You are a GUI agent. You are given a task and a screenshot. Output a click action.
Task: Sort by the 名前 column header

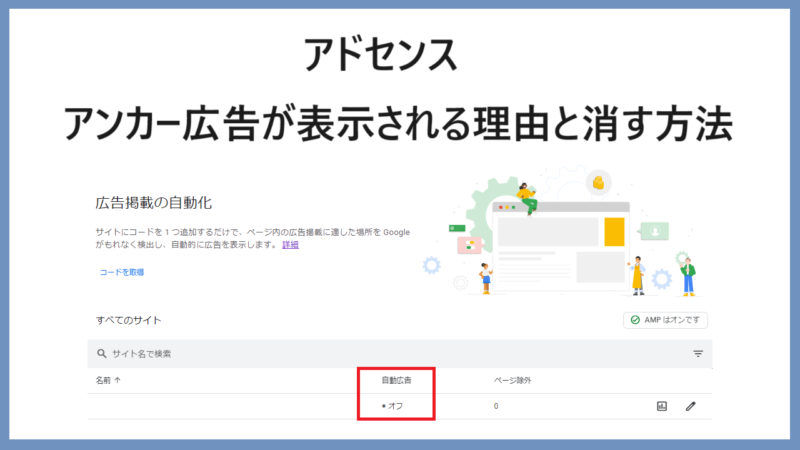coord(108,380)
